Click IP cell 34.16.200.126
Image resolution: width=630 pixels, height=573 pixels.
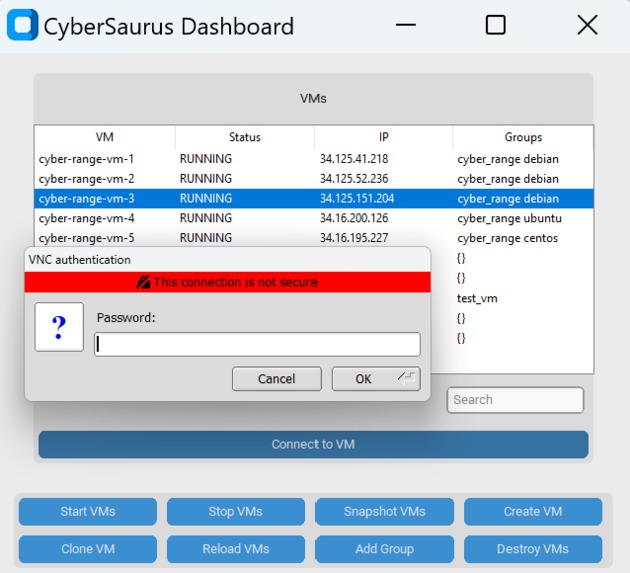(x=354, y=218)
